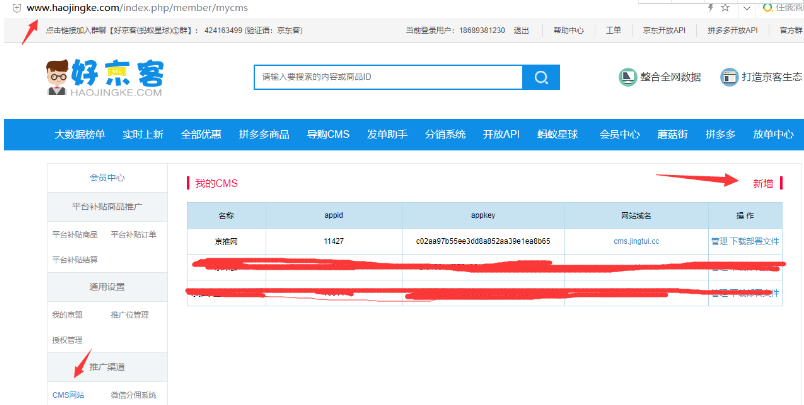This screenshot has height=405, width=804.
Task: Click the search input field
Action: (388, 77)
